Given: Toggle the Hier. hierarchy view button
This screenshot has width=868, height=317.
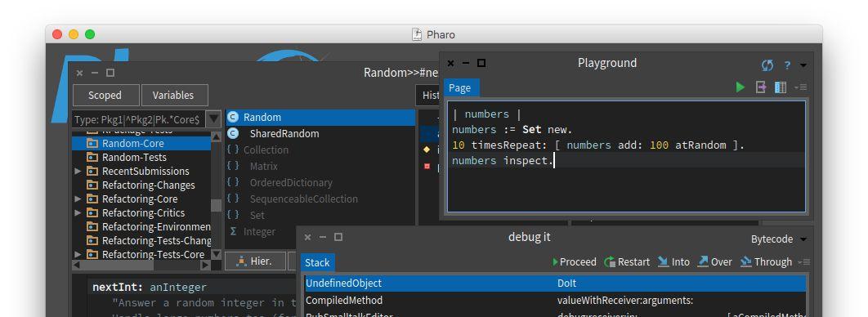Looking at the screenshot, I should pyautogui.click(x=255, y=261).
